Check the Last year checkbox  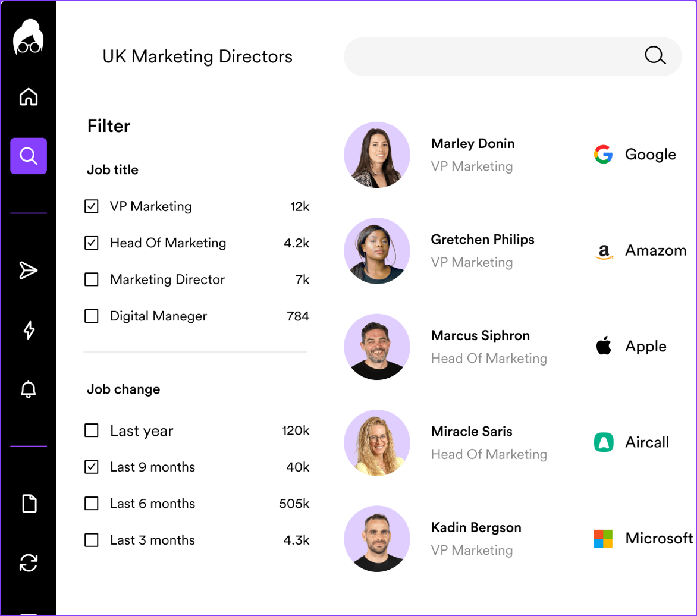point(92,430)
